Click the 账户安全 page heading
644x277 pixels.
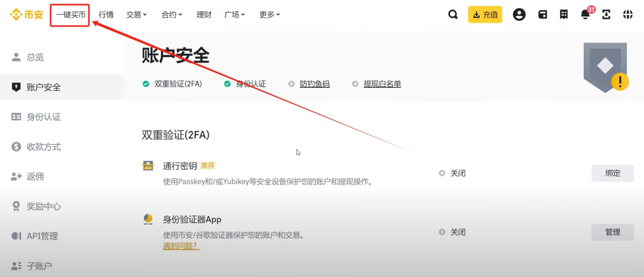point(176,55)
